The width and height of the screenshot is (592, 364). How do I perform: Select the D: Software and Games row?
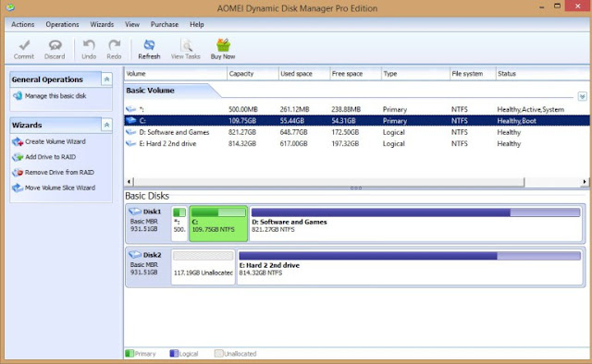(x=357, y=132)
